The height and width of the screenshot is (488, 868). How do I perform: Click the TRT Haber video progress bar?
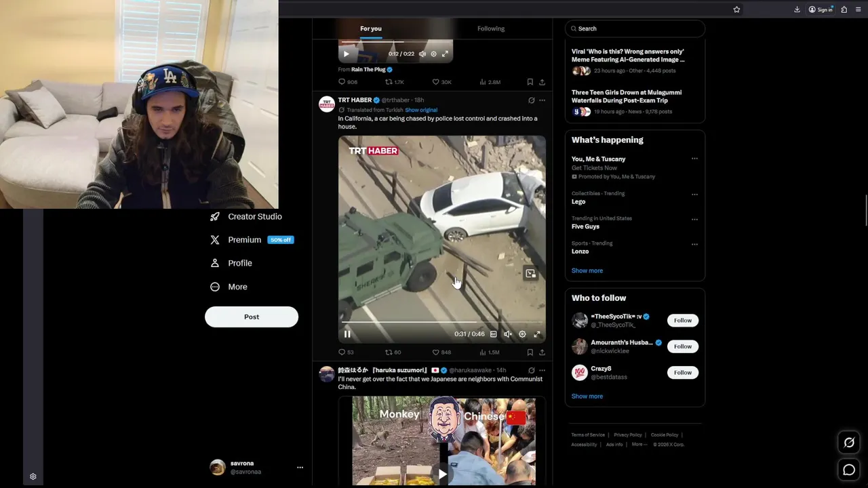click(441, 323)
